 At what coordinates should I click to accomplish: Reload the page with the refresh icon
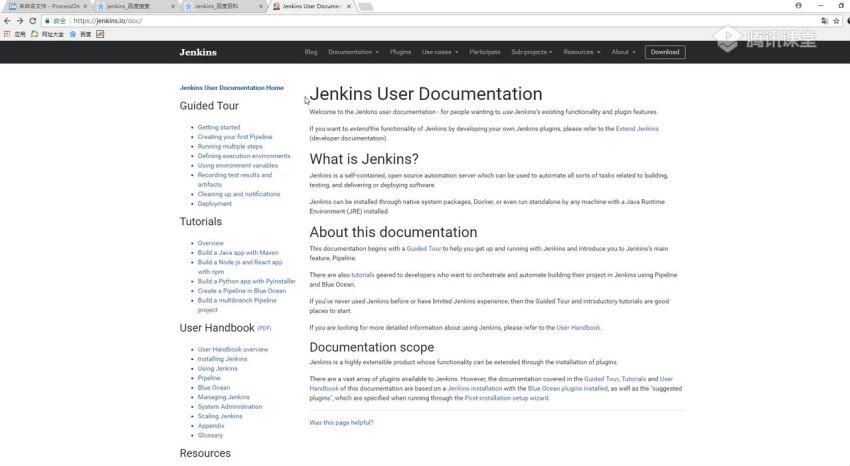coord(33,21)
